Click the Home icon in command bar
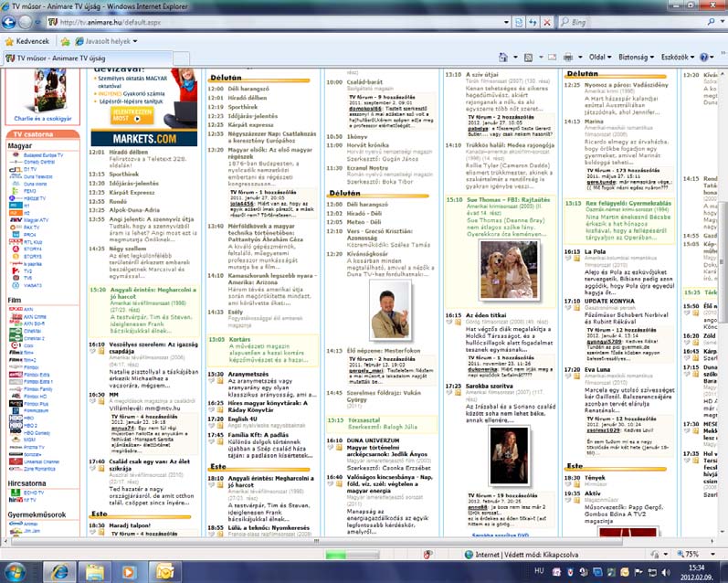Viewport: 728px width, 583px height. 502,58
